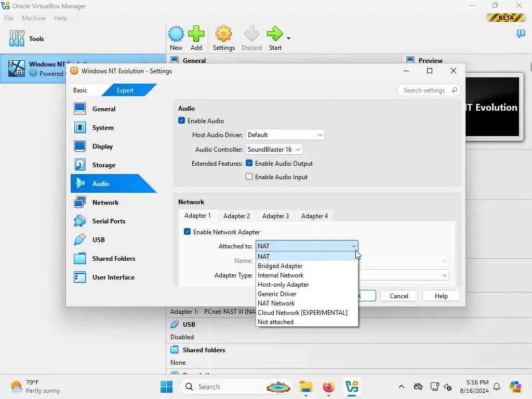
Task: Select the Adapter 2 tab
Action: point(236,216)
